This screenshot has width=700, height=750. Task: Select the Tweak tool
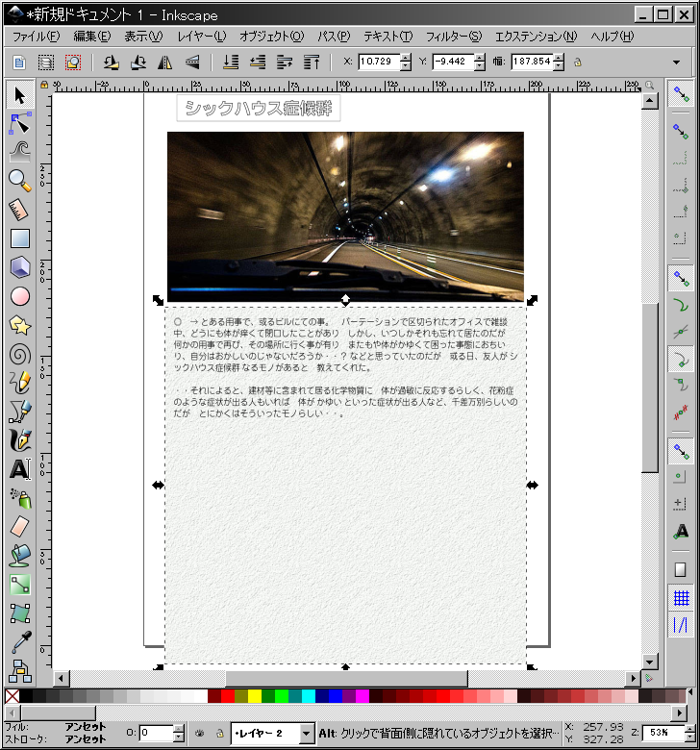(x=19, y=153)
